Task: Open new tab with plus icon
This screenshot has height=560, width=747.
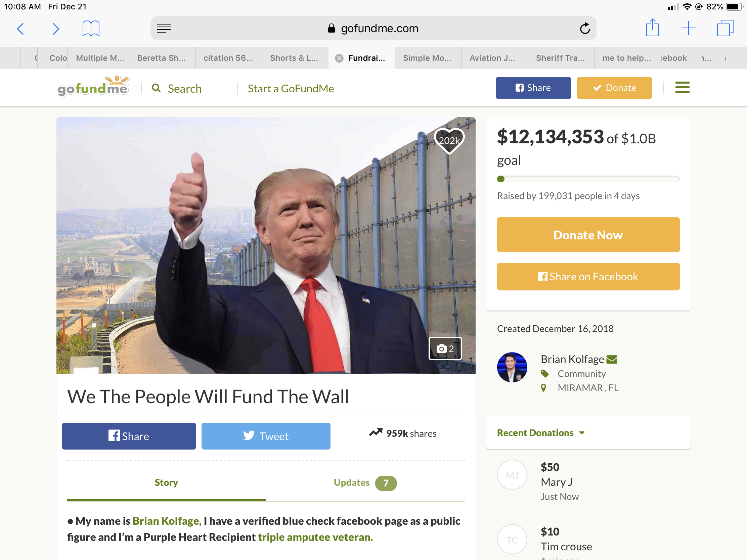Action: (x=688, y=28)
